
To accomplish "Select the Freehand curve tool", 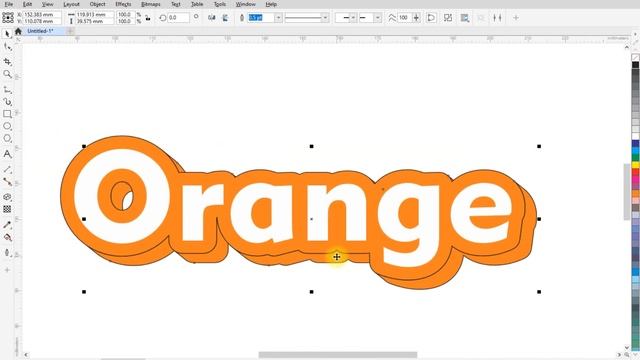I will pyautogui.click(x=7, y=89).
